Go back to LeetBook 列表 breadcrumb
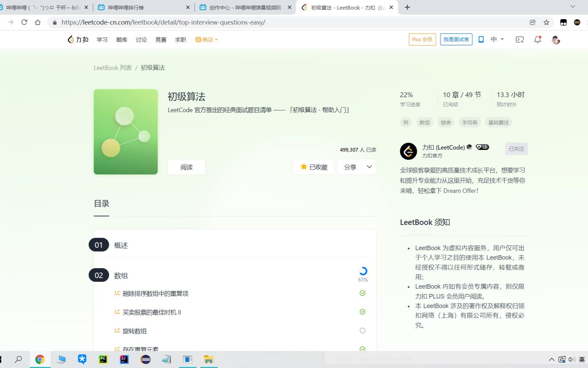The width and height of the screenshot is (588, 368). point(113,67)
